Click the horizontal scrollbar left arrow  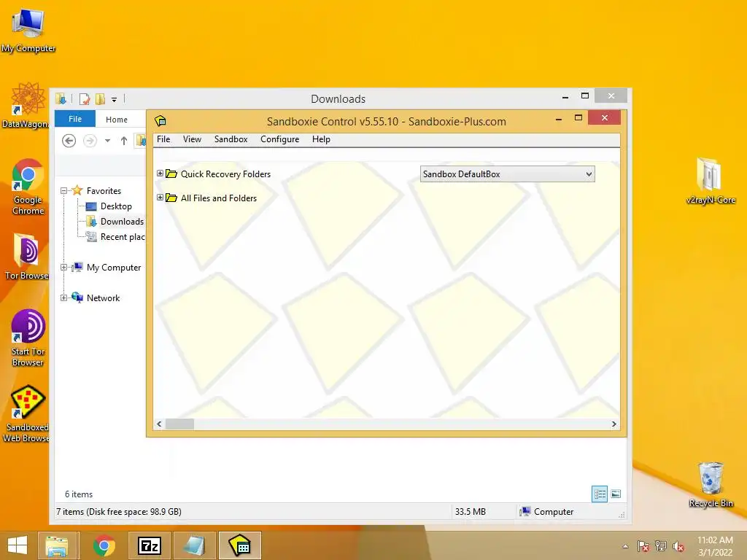pos(159,424)
